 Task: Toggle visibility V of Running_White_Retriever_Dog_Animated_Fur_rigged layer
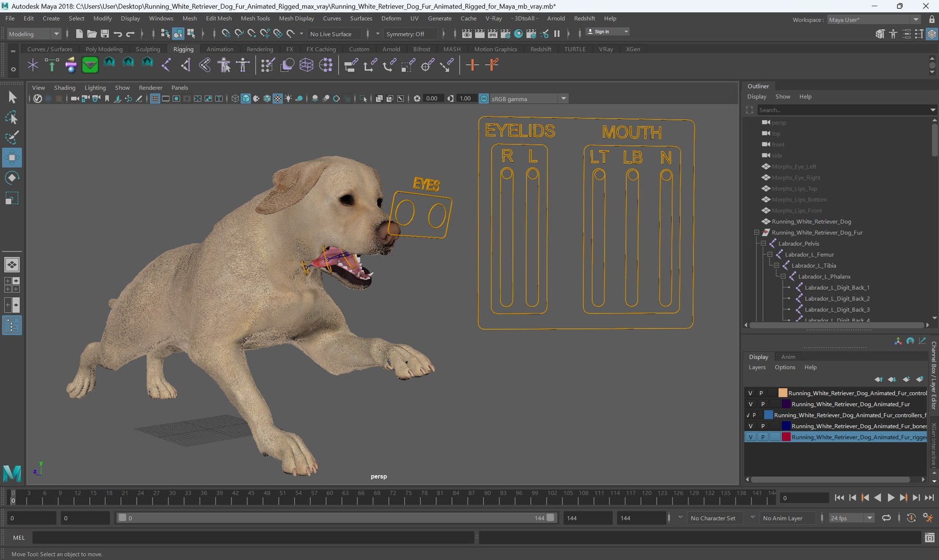tap(750, 437)
